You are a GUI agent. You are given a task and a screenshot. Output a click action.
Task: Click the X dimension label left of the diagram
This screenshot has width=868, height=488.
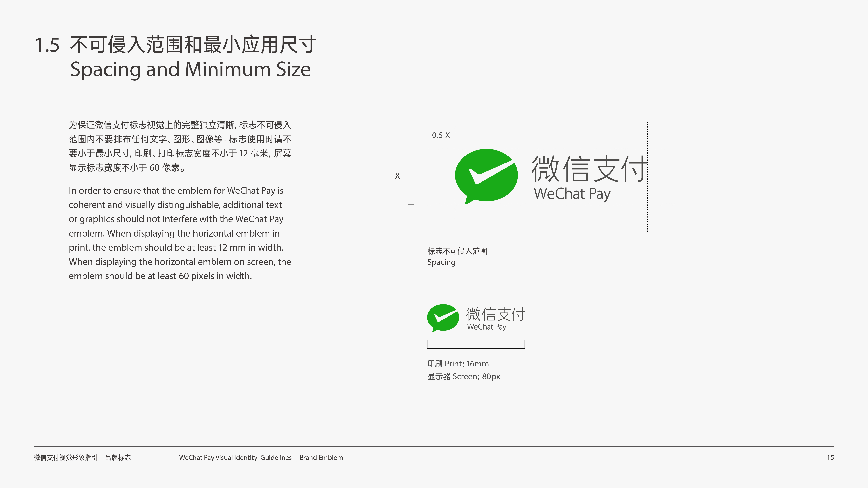[x=397, y=176]
